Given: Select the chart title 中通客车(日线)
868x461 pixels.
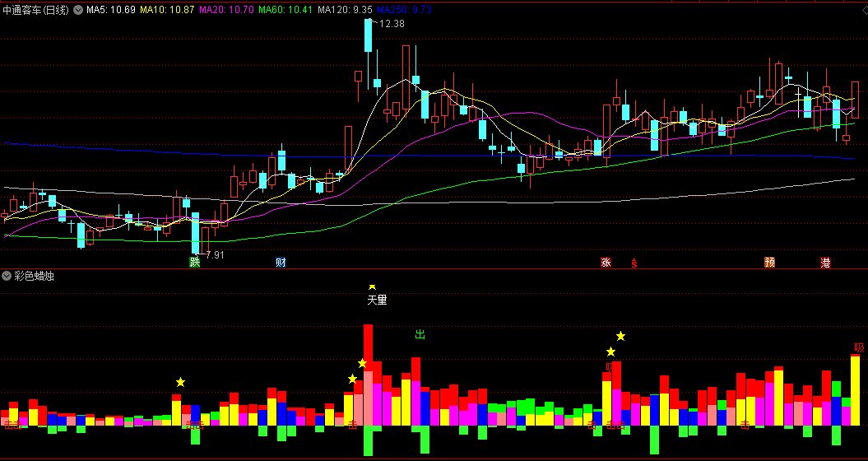Looking at the screenshot, I should [36, 10].
